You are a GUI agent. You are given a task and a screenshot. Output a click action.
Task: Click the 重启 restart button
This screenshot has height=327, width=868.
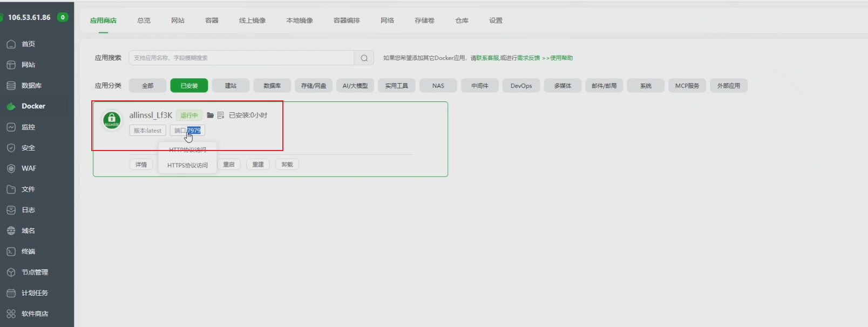tap(229, 165)
